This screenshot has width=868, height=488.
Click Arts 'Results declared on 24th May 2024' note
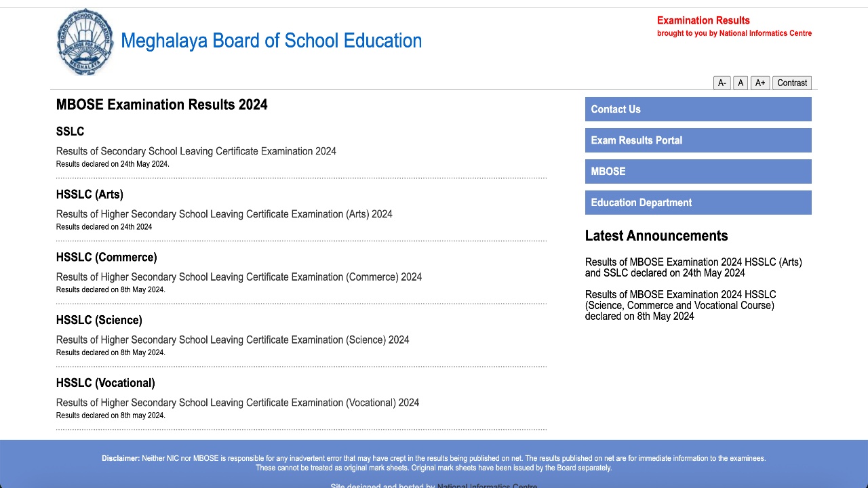click(104, 227)
